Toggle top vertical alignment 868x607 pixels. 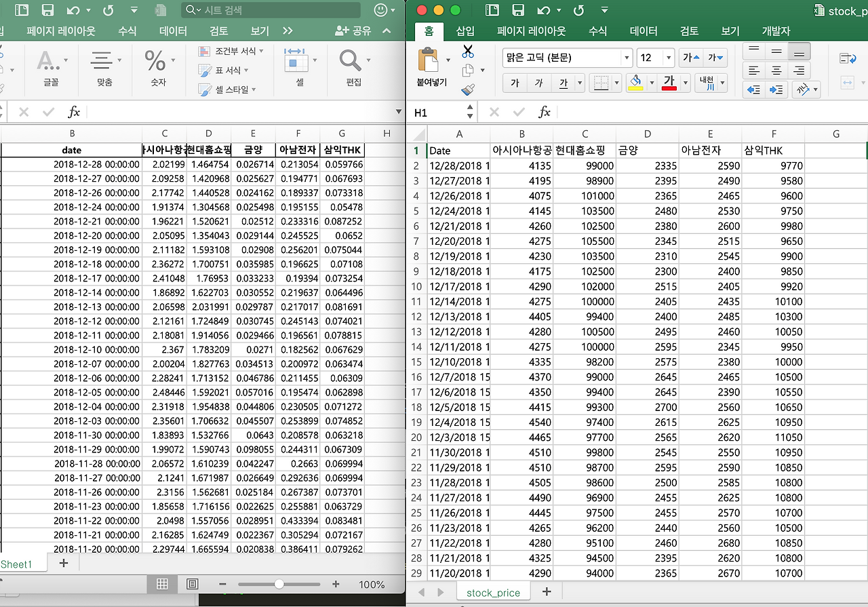(753, 51)
